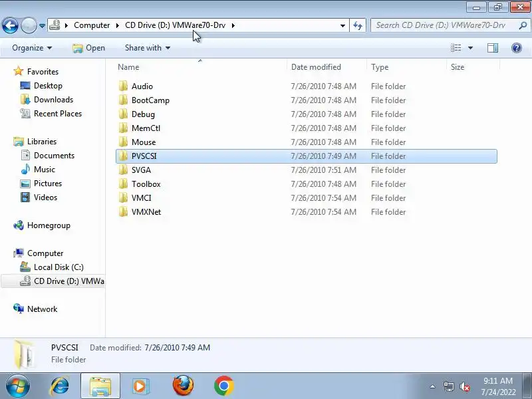Select the MemCtl folder icon
The image size is (532, 399).
(124, 128)
